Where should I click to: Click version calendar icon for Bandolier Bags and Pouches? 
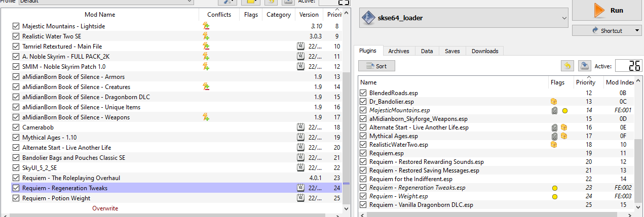300,157
